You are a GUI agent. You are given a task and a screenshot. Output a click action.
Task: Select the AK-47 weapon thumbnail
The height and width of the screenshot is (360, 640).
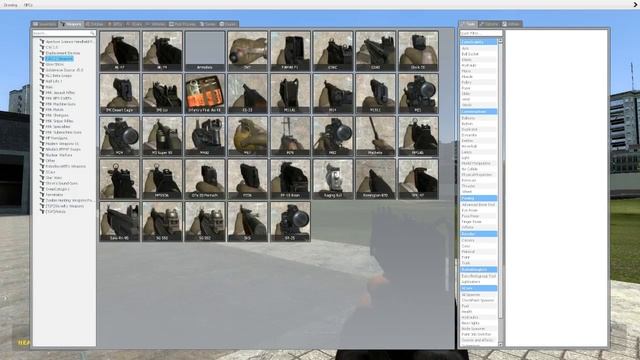tap(120, 51)
